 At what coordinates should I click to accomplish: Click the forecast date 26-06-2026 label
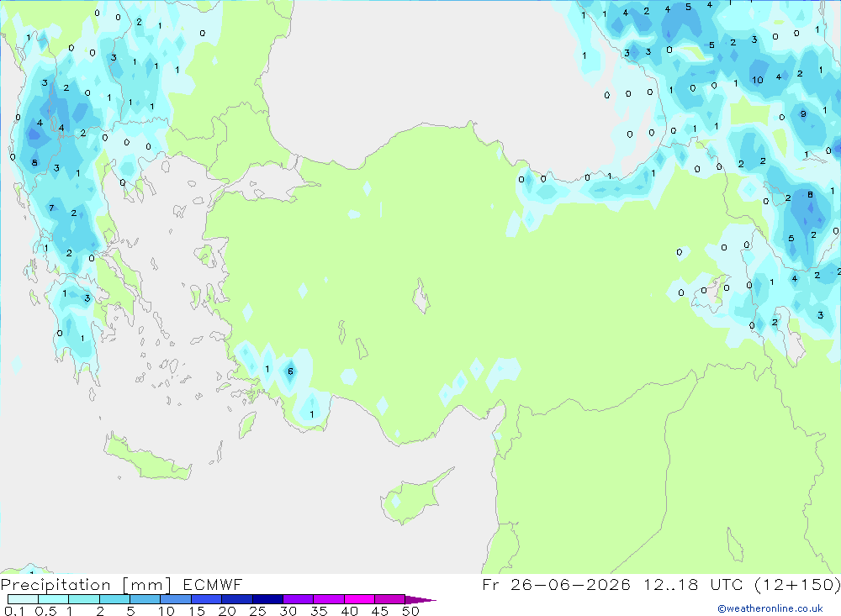coord(570,584)
